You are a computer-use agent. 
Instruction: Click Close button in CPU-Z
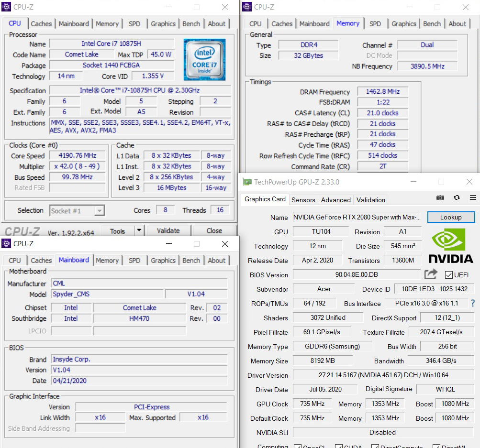coord(214,230)
